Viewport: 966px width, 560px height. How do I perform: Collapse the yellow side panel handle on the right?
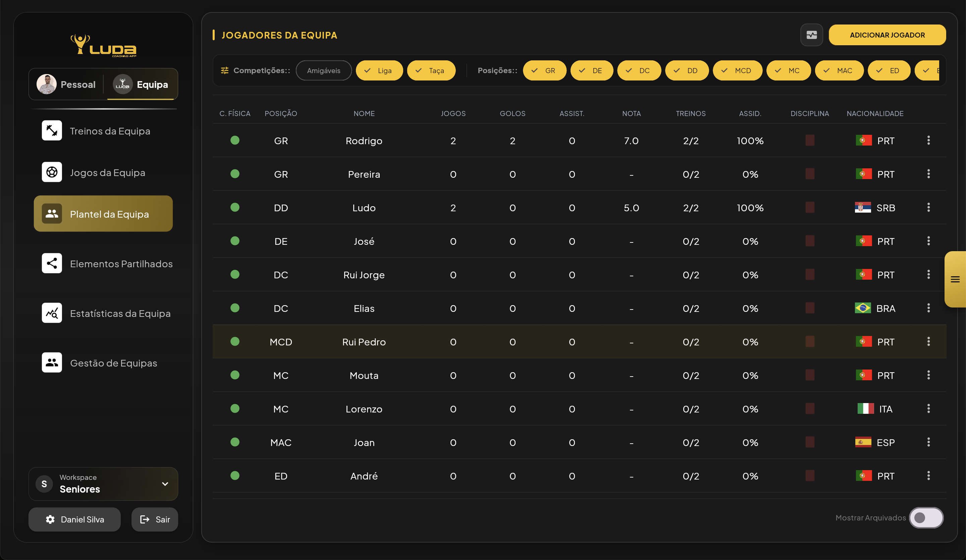coord(955,279)
